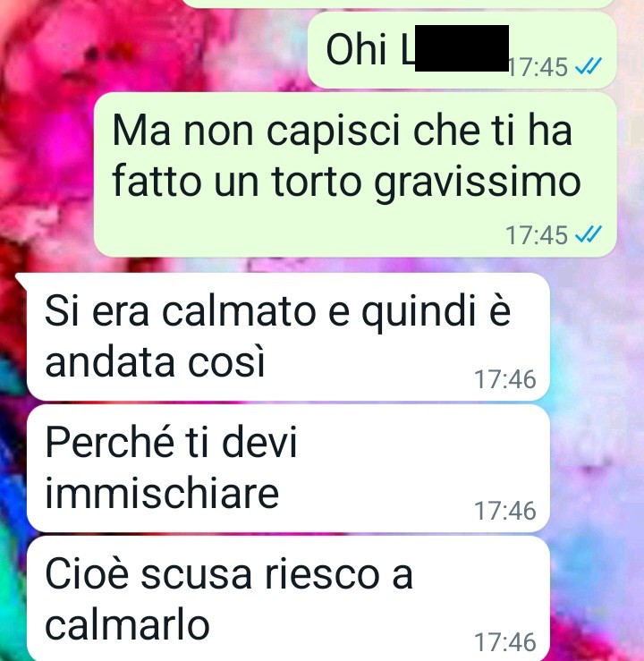This screenshot has height=661, width=644.
Task: Click the black redaction box over the name
Action: [462, 48]
